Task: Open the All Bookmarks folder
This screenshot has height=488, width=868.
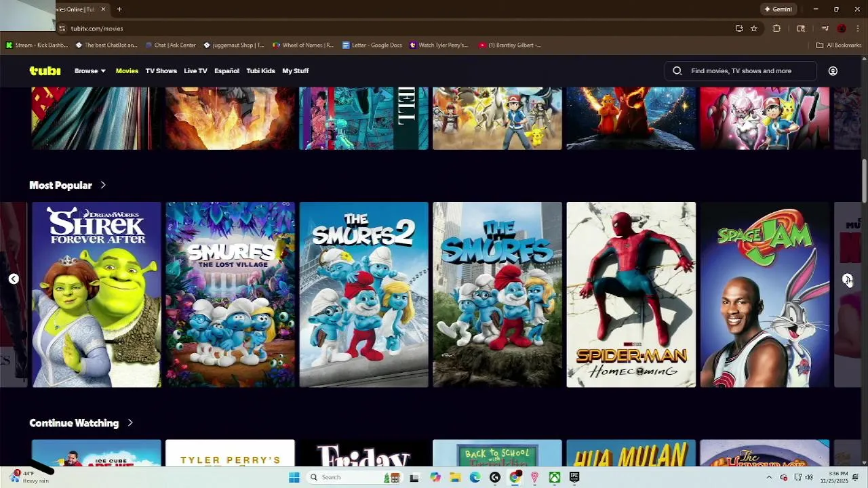Action: 839,45
